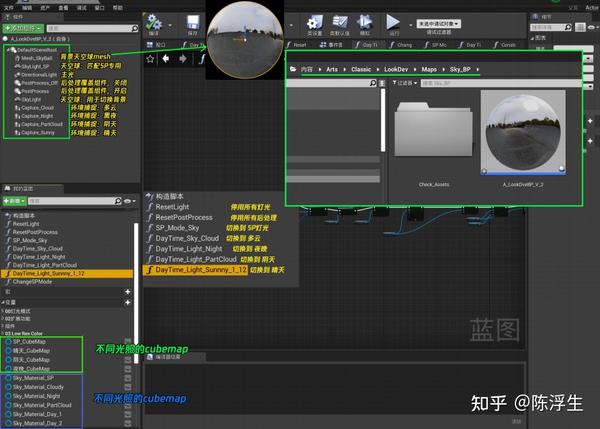Click the Simulation toolbar icon

[364, 22]
